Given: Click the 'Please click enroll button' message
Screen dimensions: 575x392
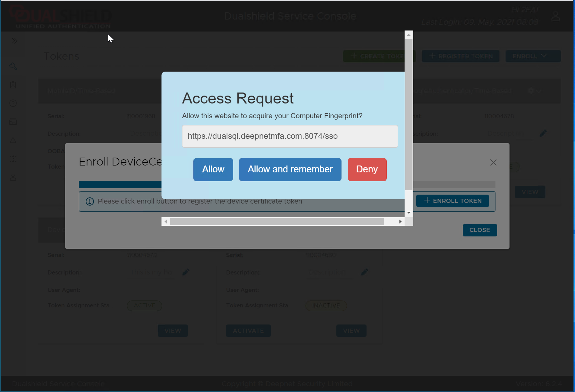Looking at the screenshot, I should (x=200, y=201).
